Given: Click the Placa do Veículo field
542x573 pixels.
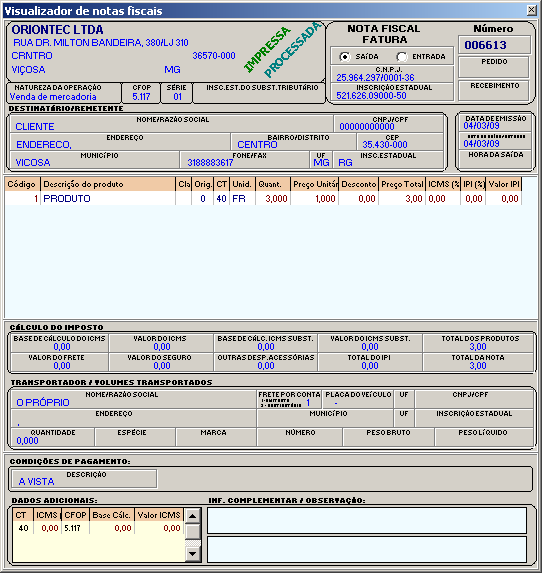Looking at the screenshot, I should 358,399.
